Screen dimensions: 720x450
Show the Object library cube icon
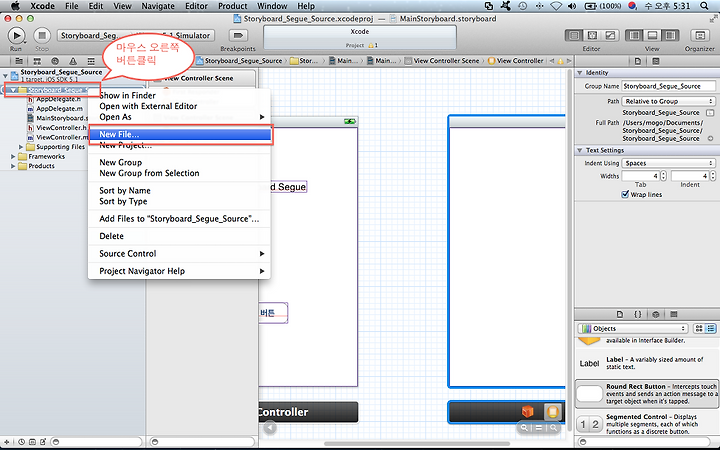[x=656, y=315]
